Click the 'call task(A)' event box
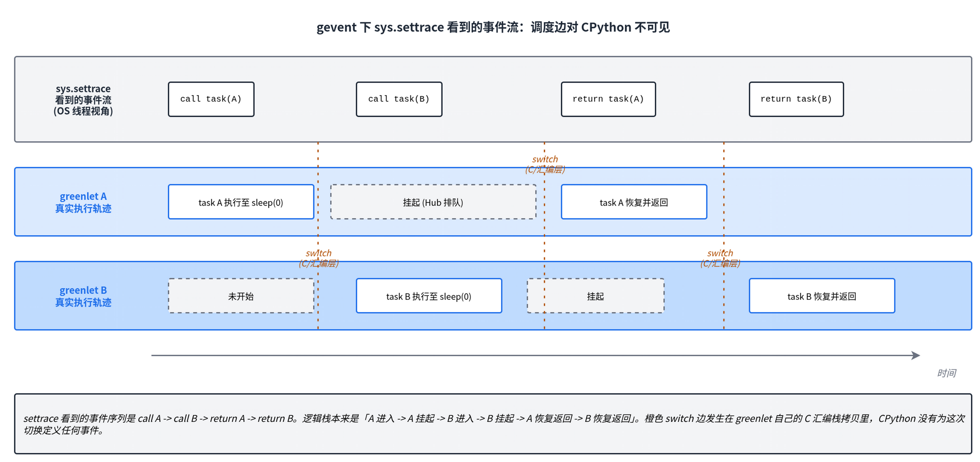The image size is (980, 462). 211,99
